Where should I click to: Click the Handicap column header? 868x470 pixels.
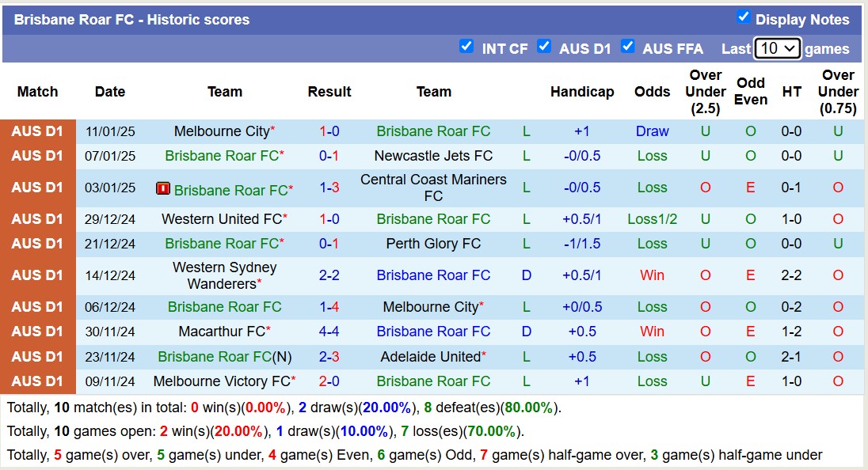[x=582, y=92]
